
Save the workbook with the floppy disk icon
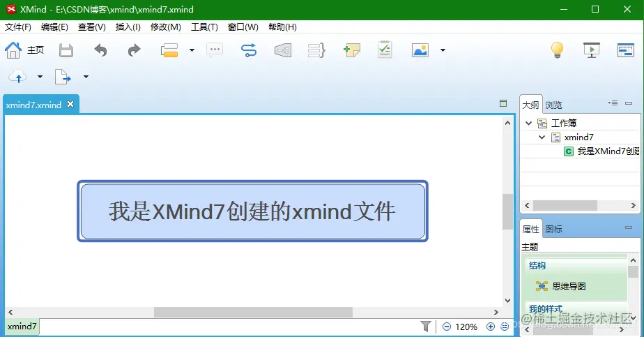click(66, 50)
